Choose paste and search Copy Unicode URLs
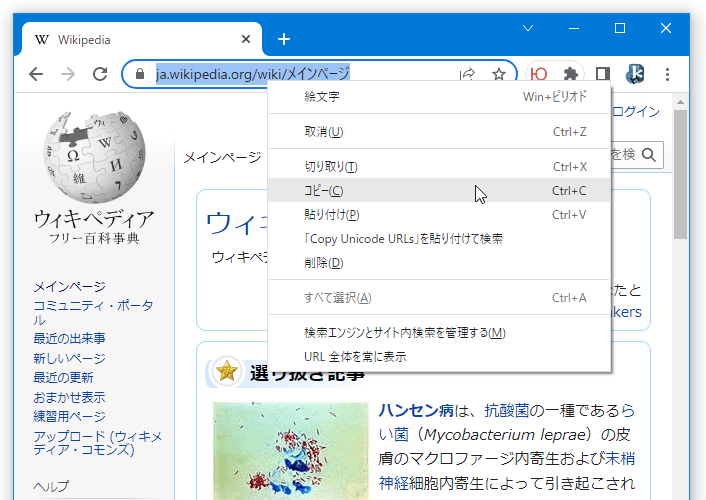 (439, 238)
